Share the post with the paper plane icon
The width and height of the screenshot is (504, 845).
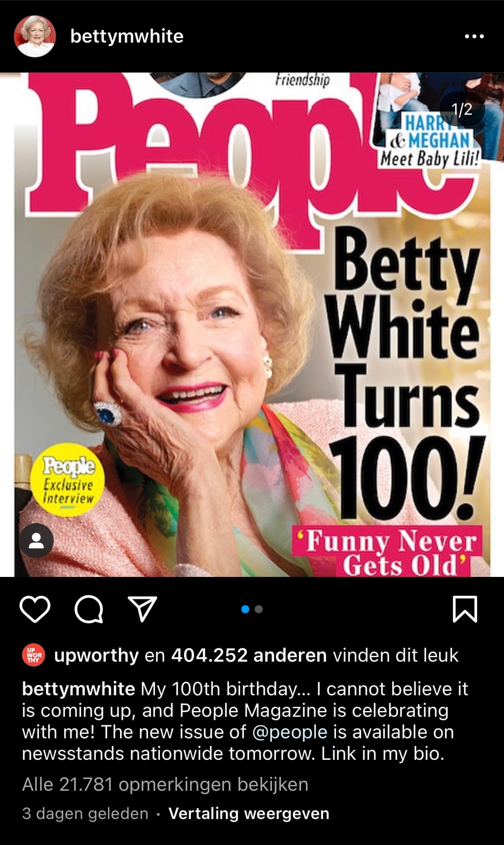[x=142, y=609]
